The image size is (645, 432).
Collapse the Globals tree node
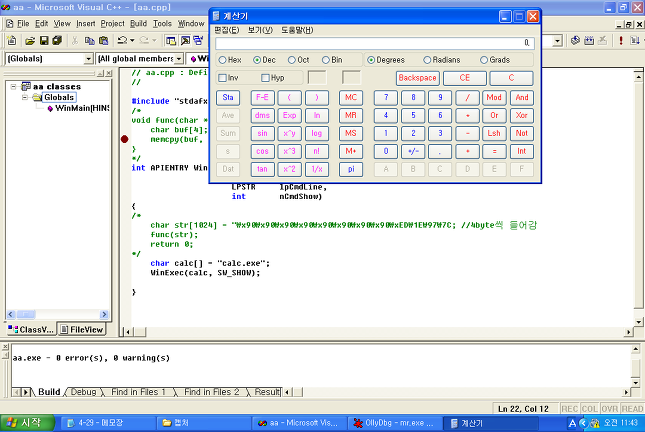click(x=25, y=98)
